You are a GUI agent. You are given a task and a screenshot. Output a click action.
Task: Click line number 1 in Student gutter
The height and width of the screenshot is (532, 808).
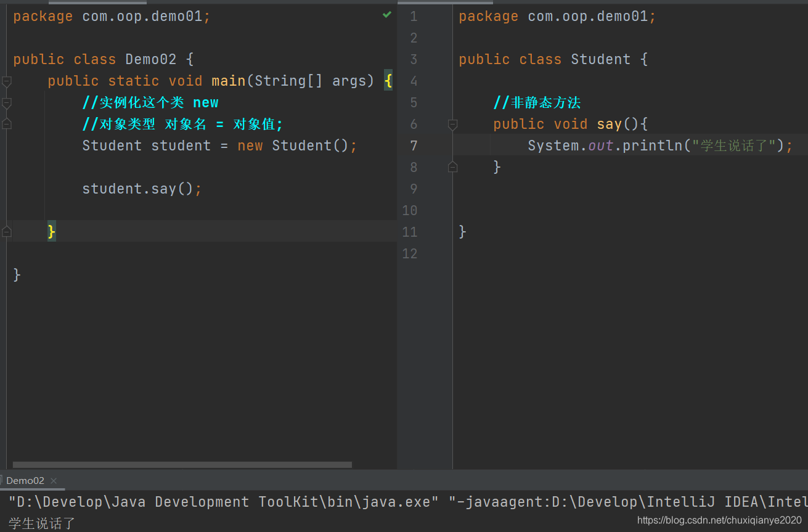[414, 16]
